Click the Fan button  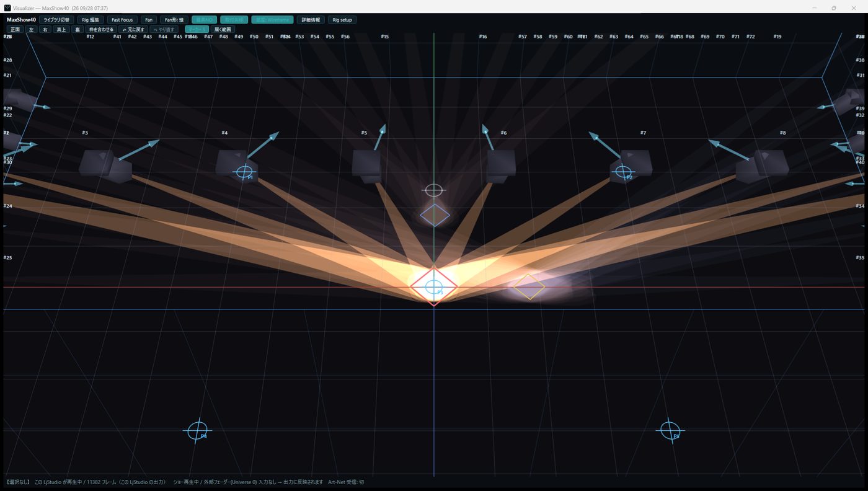click(149, 20)
